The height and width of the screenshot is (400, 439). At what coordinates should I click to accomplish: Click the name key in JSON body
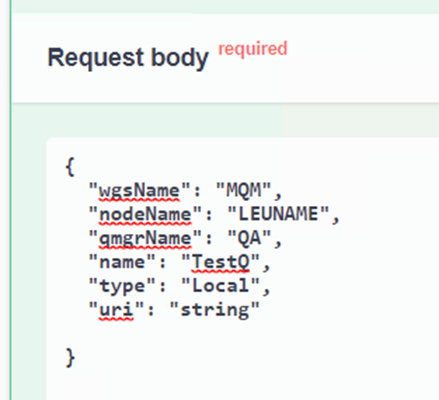click(x=122, y=262)
